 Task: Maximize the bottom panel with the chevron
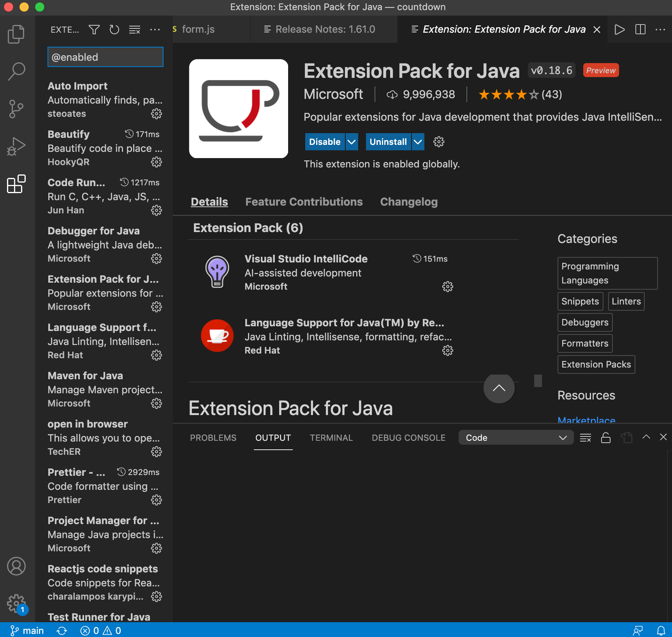pos(646,437)
